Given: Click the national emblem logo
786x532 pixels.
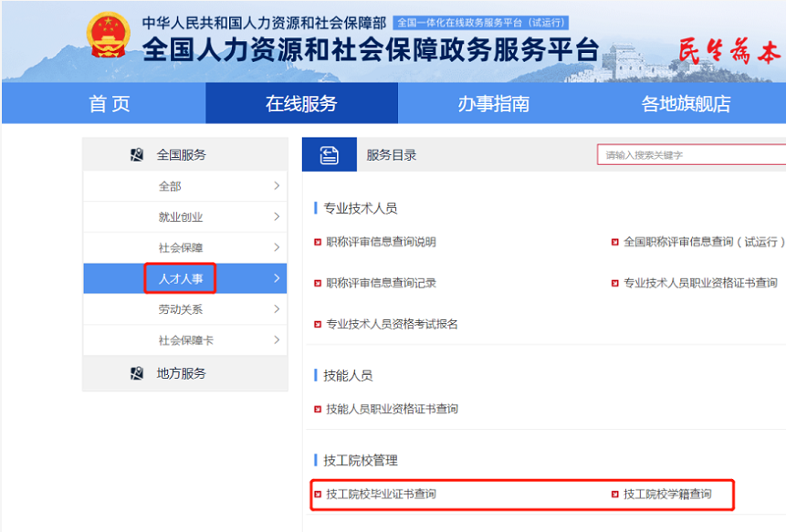Looking at the screenshot, I should click(108, 35).
